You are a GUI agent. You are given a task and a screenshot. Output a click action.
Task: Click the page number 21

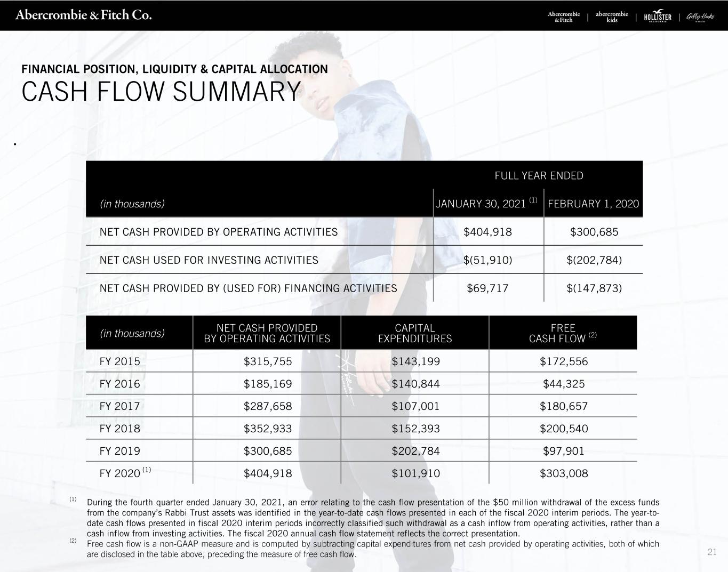(712, 552)
